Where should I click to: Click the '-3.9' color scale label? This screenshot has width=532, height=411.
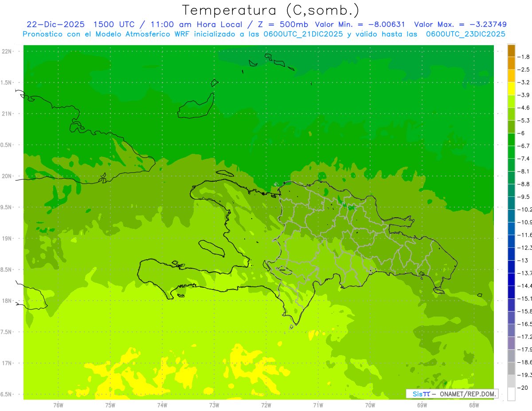pyautogui.click(x=523, y=95)
